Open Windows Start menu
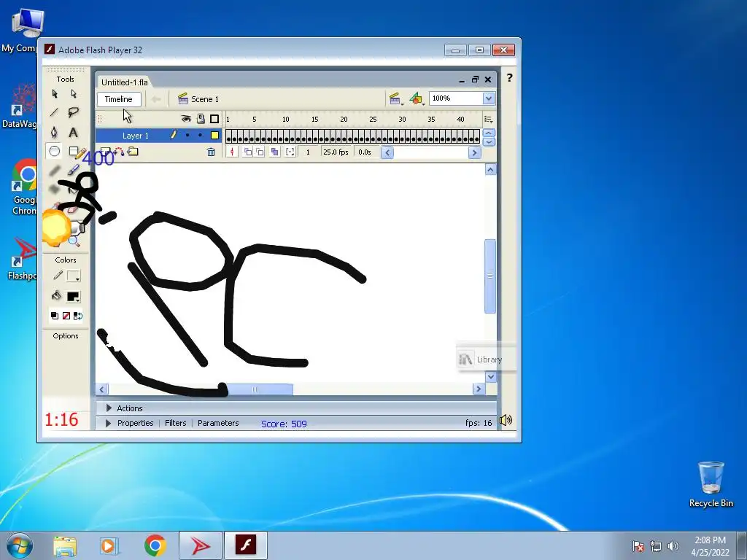 click(x=20, y=545)
